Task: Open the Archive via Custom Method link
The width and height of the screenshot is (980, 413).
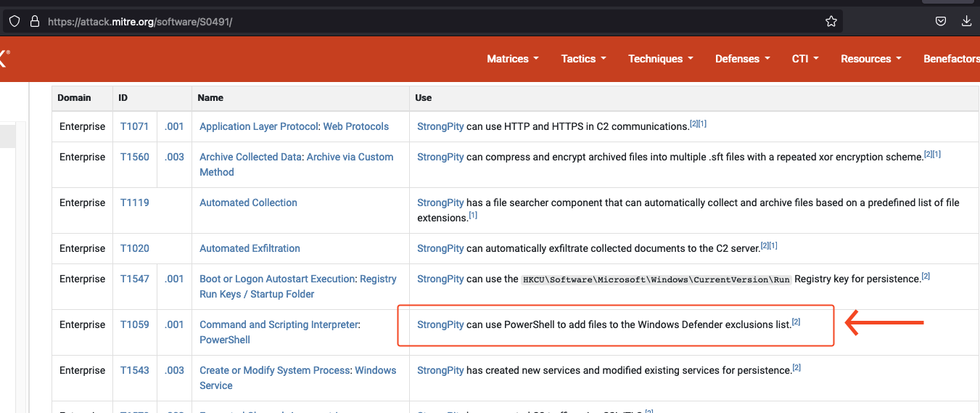Action: coord(297,164)
